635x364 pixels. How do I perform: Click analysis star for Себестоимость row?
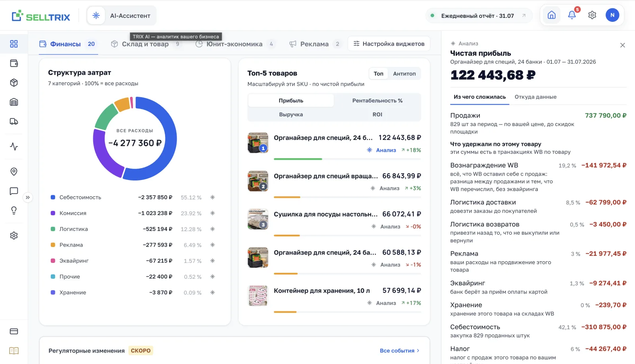[x=213, y=197]
